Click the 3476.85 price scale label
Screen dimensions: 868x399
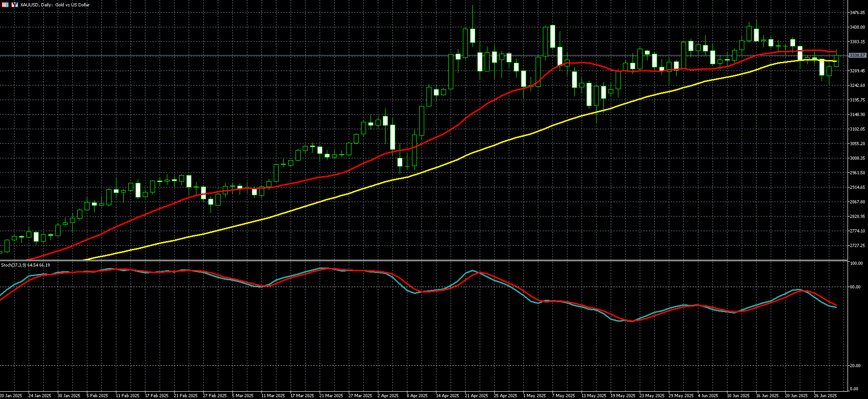[x=857, y=13]
